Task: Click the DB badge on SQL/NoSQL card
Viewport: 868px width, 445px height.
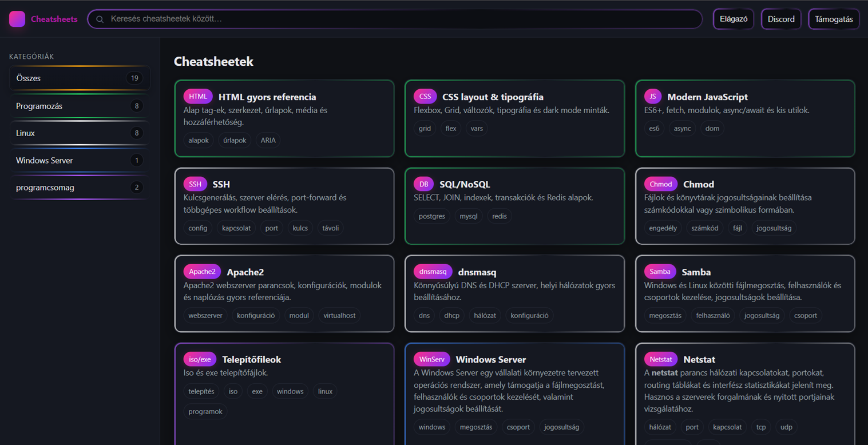Action: 423,184
